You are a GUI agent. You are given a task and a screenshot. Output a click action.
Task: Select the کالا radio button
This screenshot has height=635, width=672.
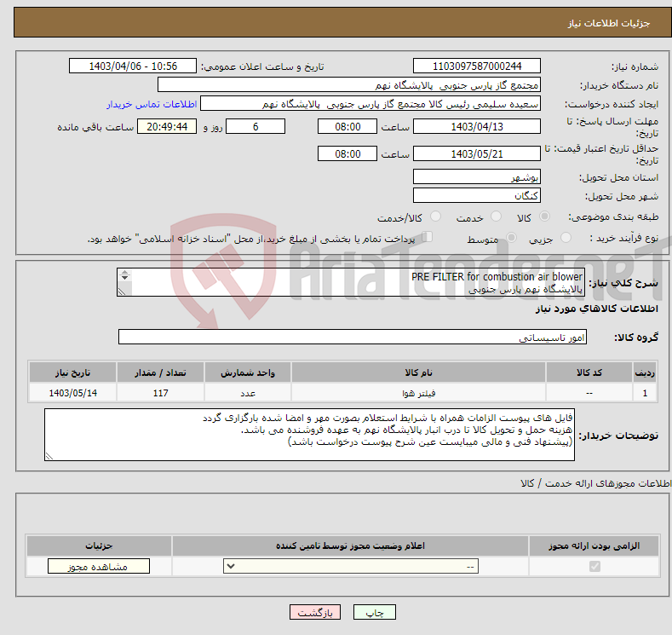(x=544, y=216)
